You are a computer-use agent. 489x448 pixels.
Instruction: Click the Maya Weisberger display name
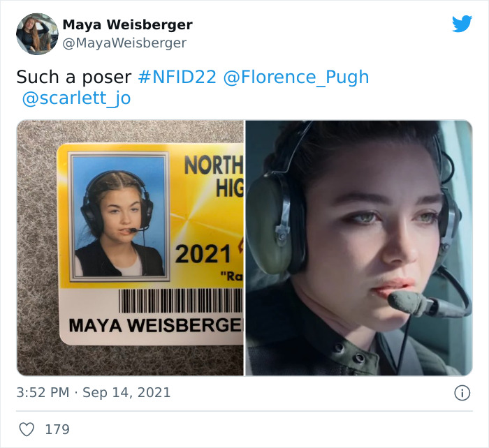click(127, 24)
